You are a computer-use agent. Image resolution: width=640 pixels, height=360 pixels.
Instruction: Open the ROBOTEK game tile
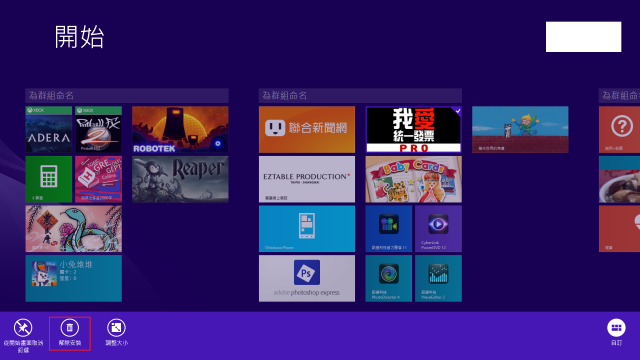pyautogui.click(x=180, y=129)
